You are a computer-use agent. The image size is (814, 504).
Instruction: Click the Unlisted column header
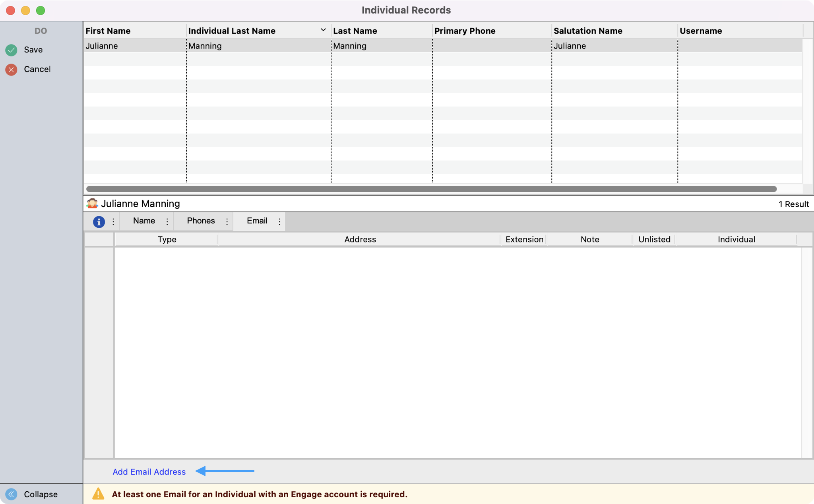654,239
